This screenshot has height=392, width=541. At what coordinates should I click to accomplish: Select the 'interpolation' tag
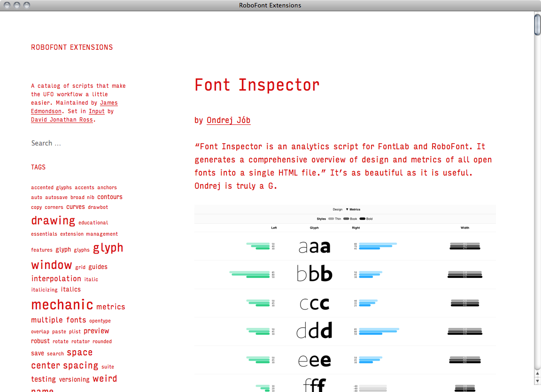tap(56, 278)
